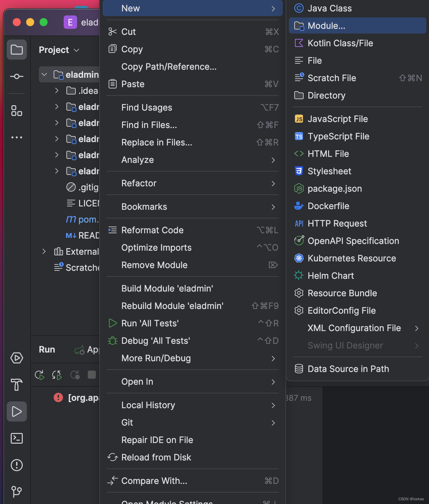Run 'All Tests' from the context menu

click(150, 323)
